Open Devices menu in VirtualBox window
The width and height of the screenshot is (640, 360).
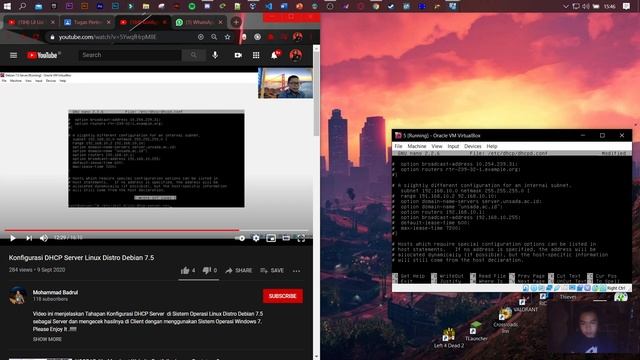click(x=473, y=146)
